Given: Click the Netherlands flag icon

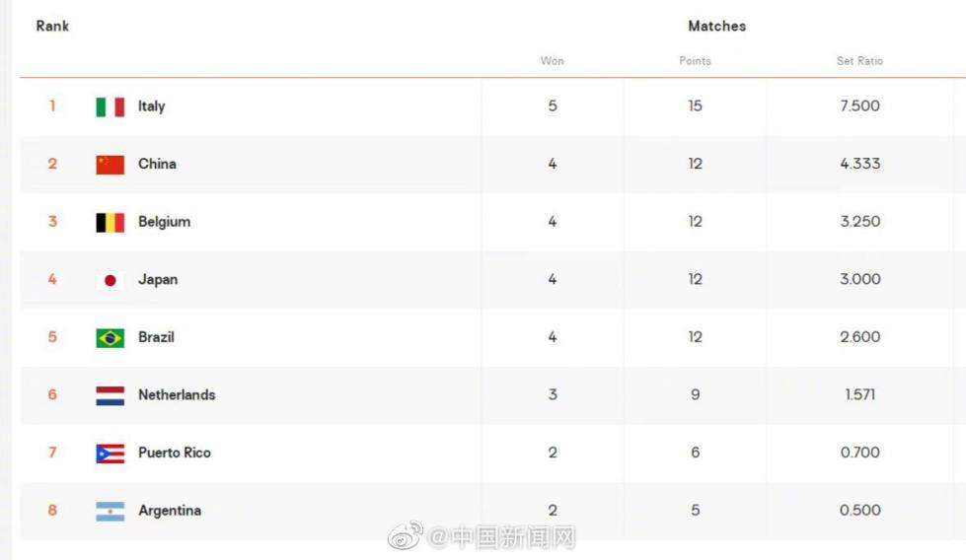Looking at the screenshot, I should (x=110, y=395).
